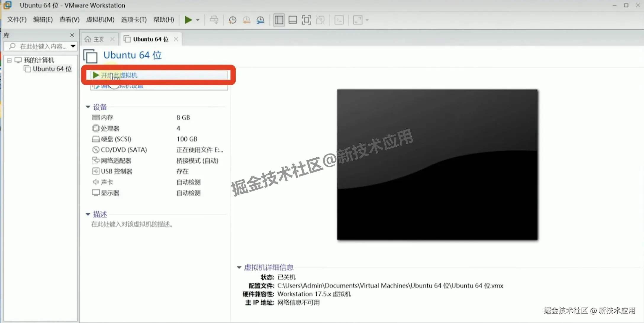Click the revert snapshot icon

(x=246, y=20)
